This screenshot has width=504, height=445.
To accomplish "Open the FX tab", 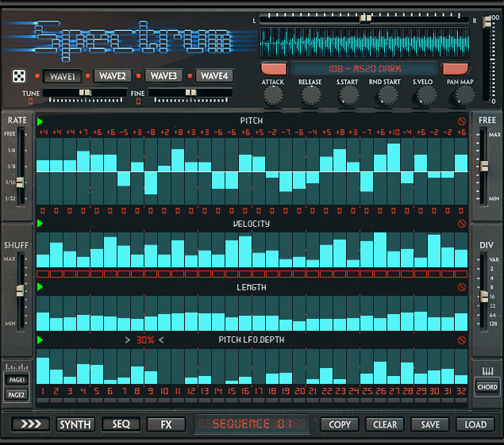I will pos(166,424).
